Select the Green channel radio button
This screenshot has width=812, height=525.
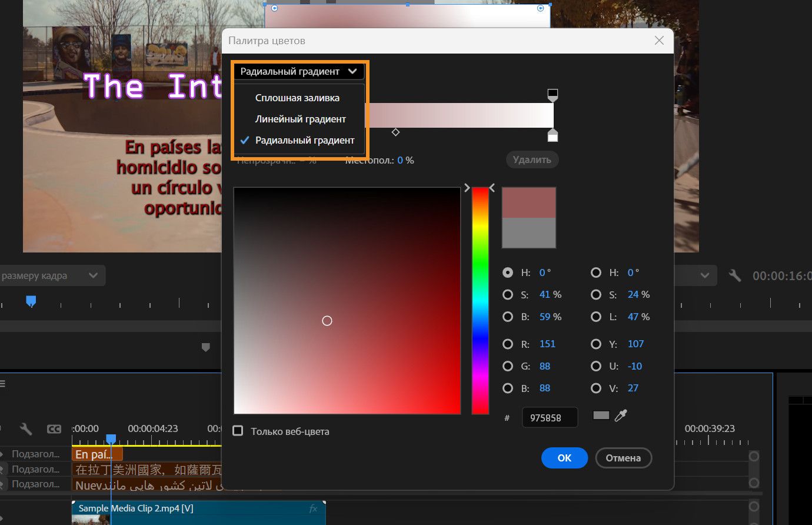508,366
